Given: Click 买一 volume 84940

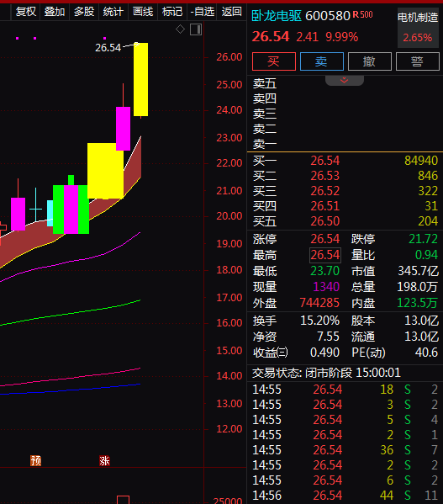Looking at the screenshot, I should point(421,161).
